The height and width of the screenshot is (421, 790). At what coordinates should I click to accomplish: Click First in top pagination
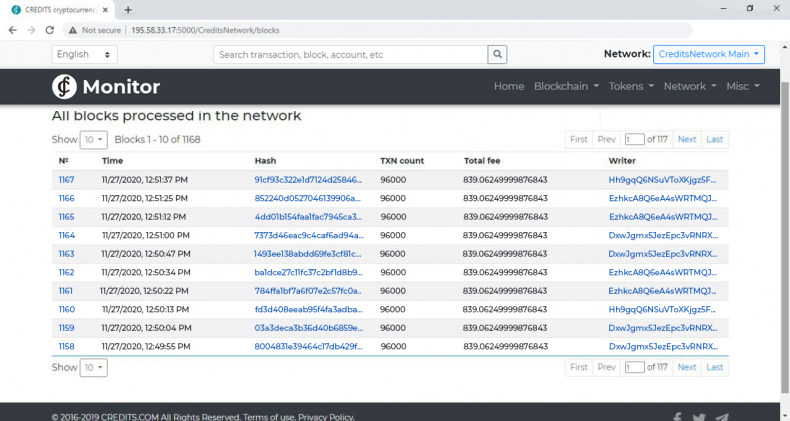[578, 139]
